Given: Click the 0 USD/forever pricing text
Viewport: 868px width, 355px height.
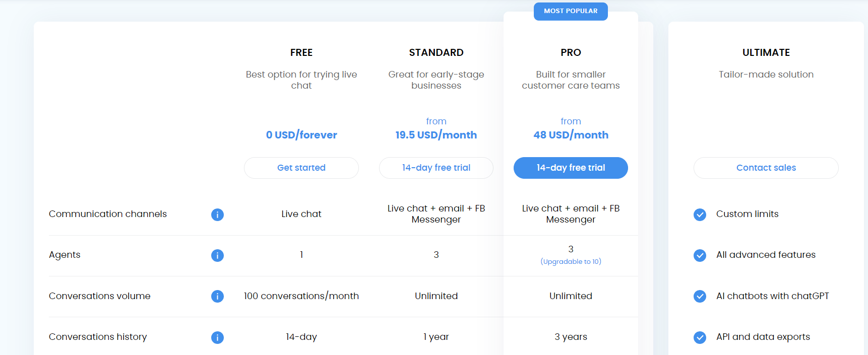Looking at the screenshot, I should coord(301,134).
